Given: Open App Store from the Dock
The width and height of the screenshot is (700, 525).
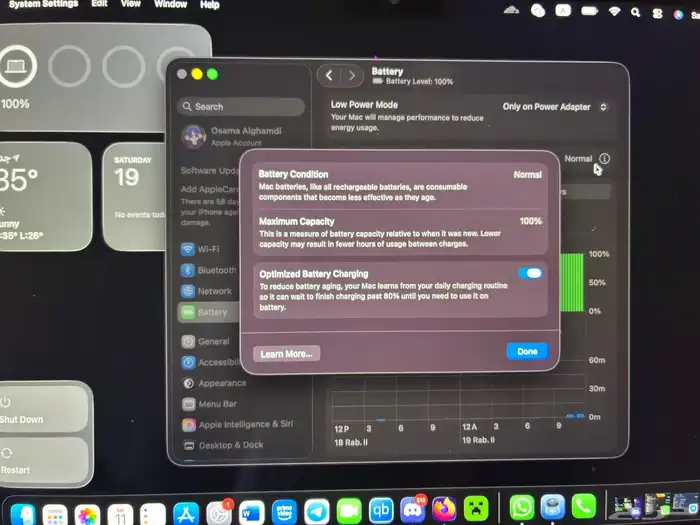Looking at the screenshot, I should point(186,514).
